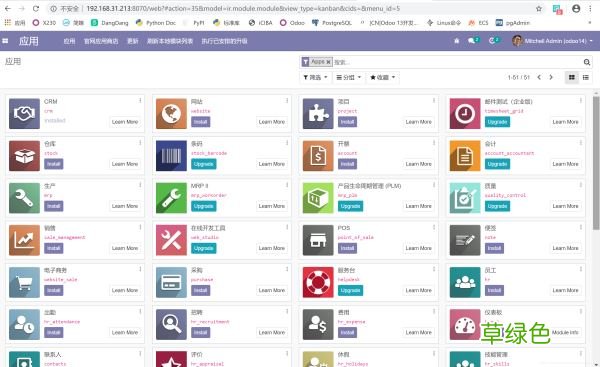Click the sale_management chart icon

click(24, 240)
